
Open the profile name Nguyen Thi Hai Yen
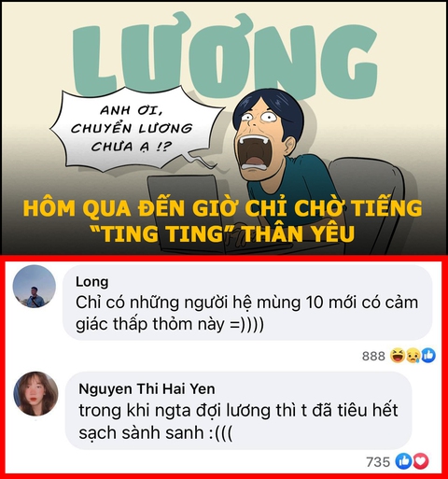pos(147,389)
